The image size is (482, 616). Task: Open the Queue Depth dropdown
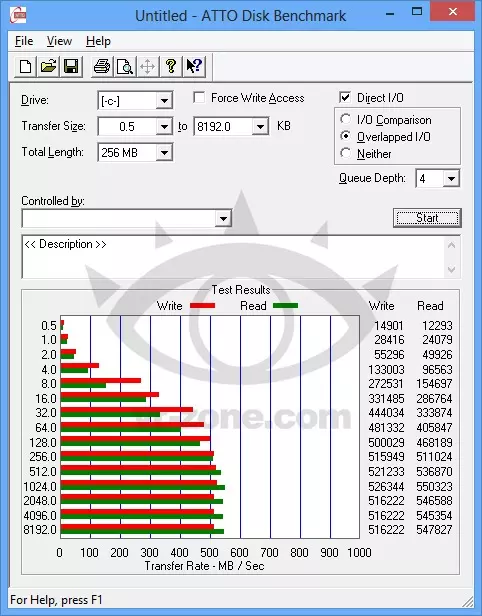(x=451, y=179)
